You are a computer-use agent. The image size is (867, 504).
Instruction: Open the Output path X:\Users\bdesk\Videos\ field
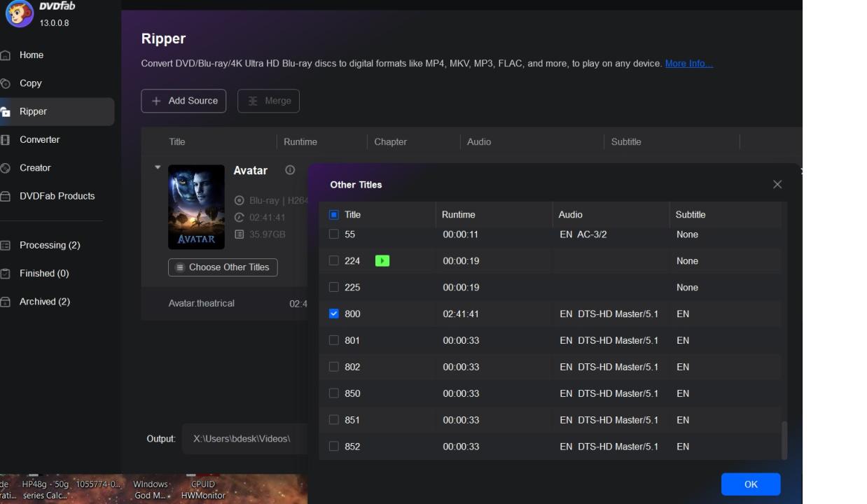point(242,439)
